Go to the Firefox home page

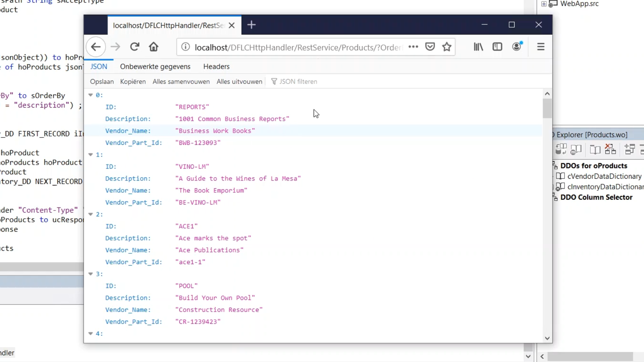[x=154, y=47]
